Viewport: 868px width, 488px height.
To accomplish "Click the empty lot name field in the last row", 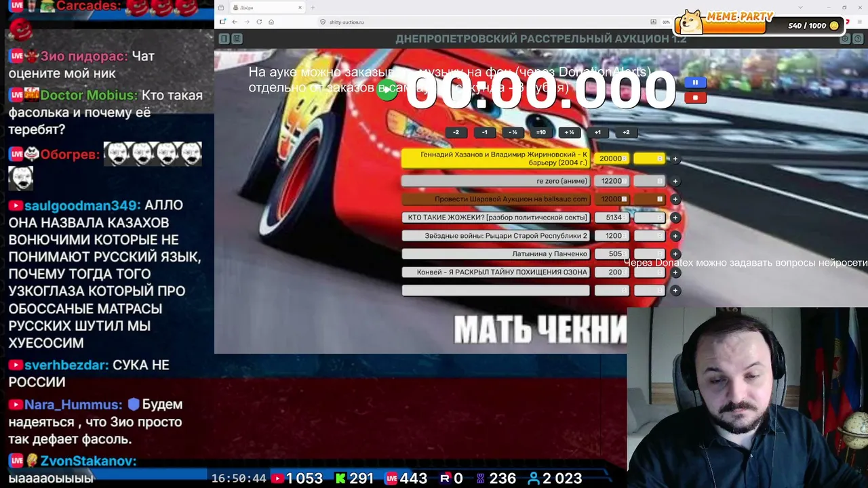I will coord(496,290).
